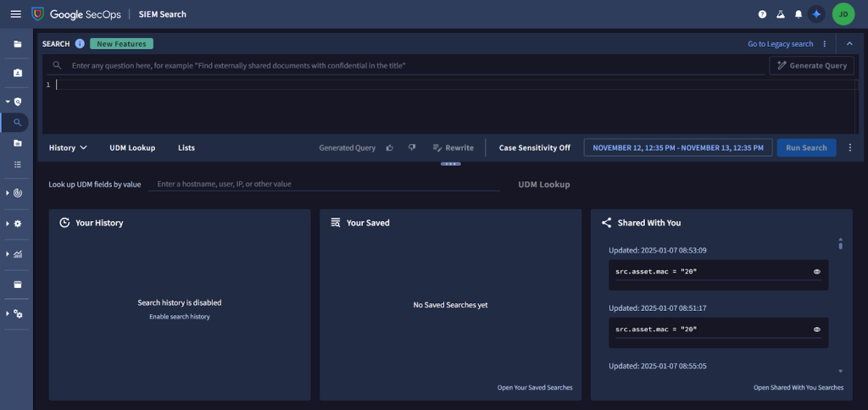Screen dimensions: 868x410
Task: Click into query editor line 1
Action: (454, 85)
